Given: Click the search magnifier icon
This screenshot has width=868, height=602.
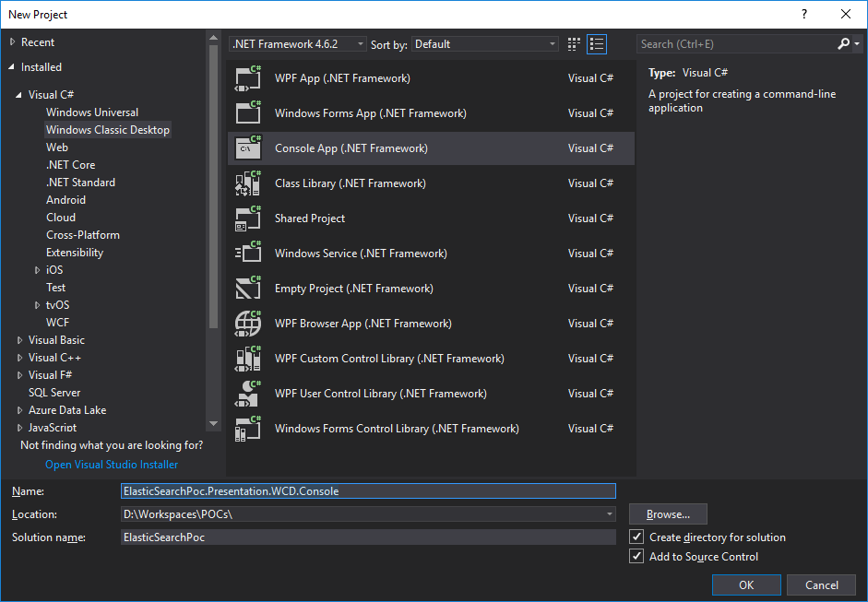Looking at the screenshot, I should pyautogui.click(x=843, y=43).
